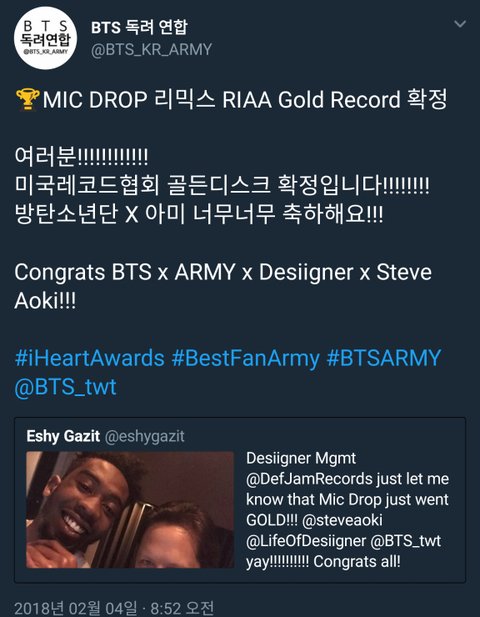Open Eshy Gazit's name in the quoted tweet
The image size is (480, 617).
[63, 436]
